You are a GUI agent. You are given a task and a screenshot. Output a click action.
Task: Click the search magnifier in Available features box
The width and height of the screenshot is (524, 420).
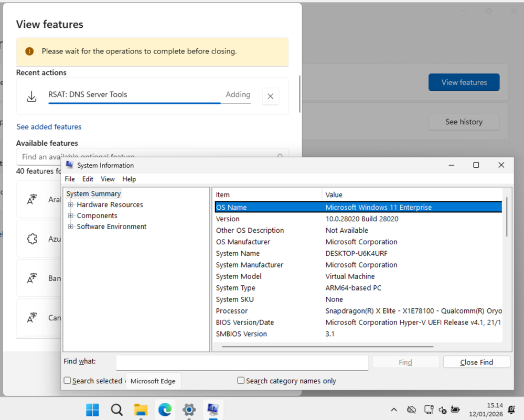point(280,156)
